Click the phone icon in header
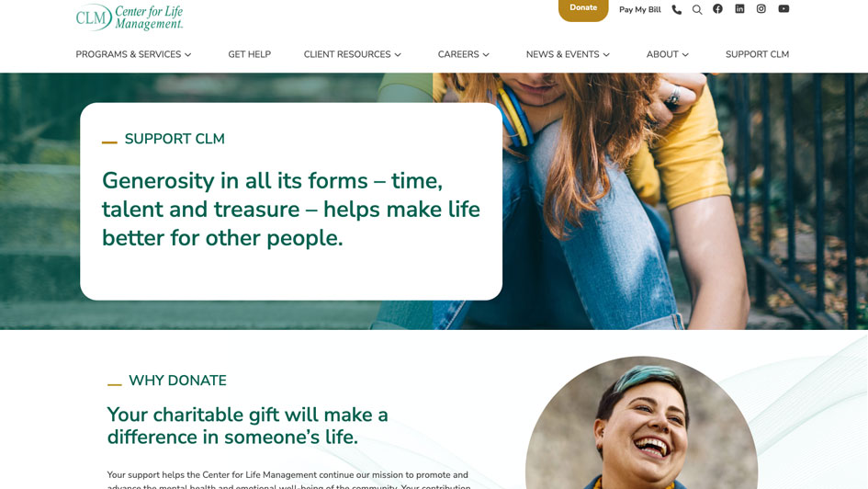 tap(676, 9)
